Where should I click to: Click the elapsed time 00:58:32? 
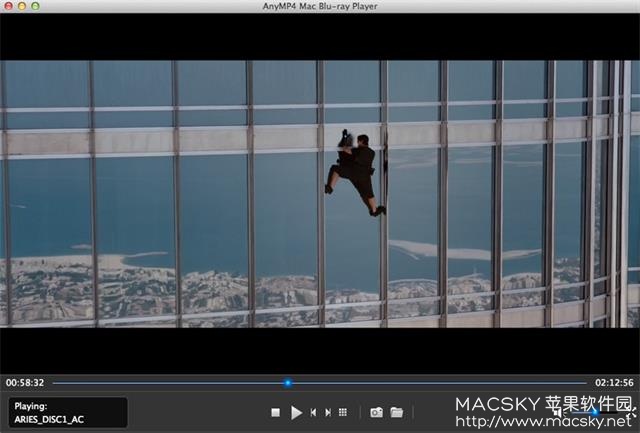[25, 383]
